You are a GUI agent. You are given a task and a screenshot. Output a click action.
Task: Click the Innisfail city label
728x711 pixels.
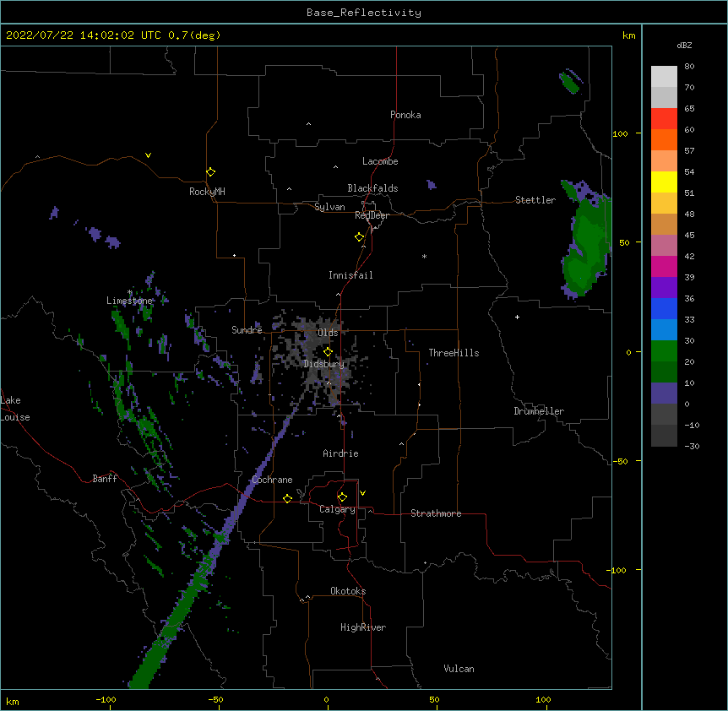pos(350,275)
